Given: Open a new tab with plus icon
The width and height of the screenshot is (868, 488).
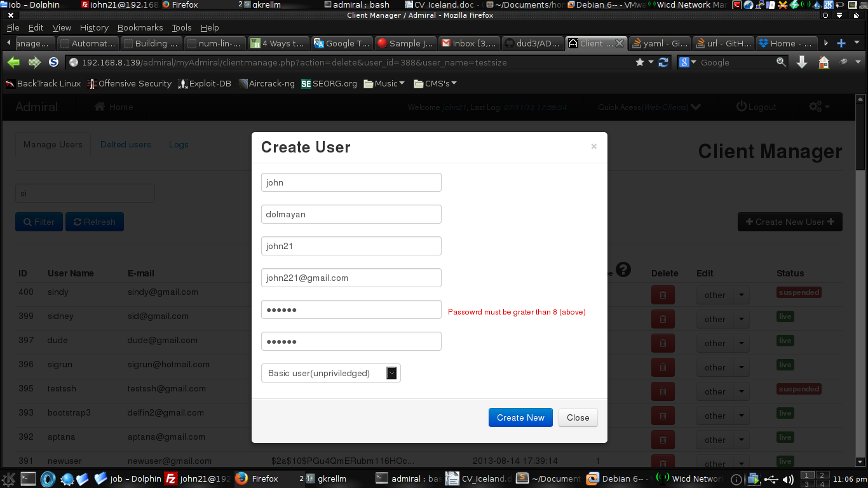Looking at the screenshot, I should tap(841, 43).
